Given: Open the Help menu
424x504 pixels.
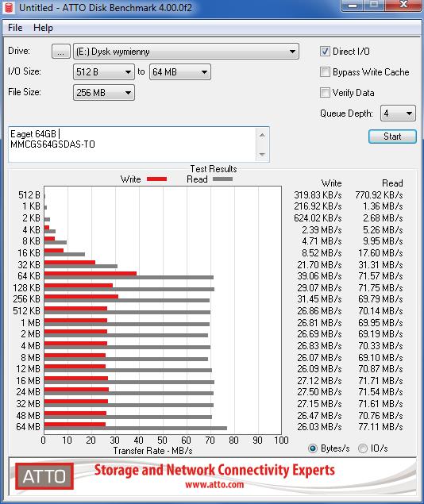Looking at the screenshot, I should [x=43, y=28].
